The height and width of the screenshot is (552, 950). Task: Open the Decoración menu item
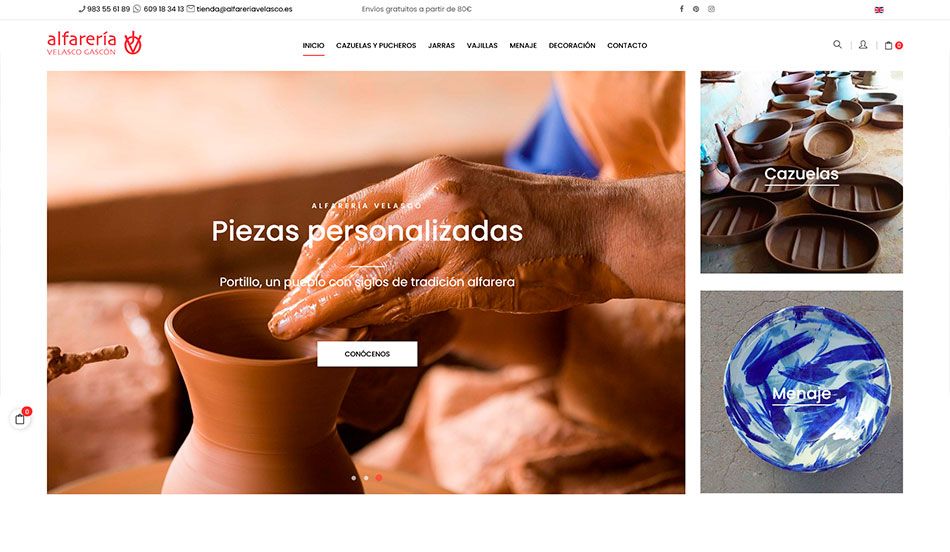tap(572, 45)
